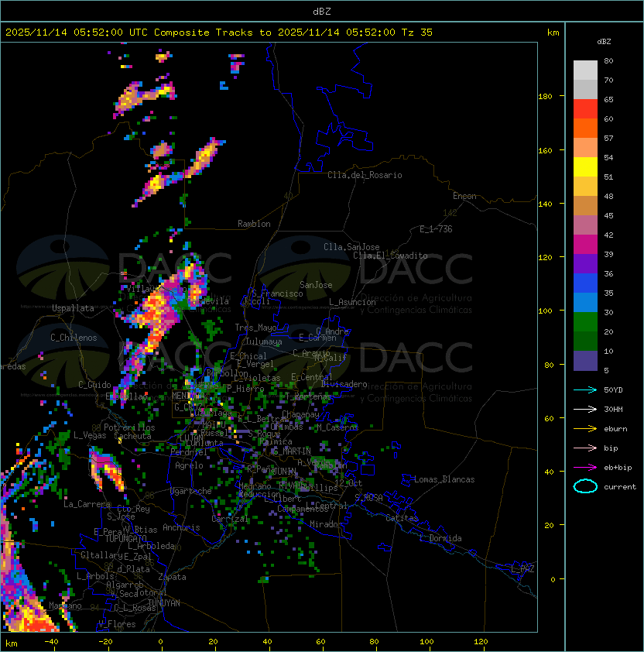
Task: Select the 36-39 dBZ violet swatch
Action: pyautogui.click(x=585, y=264)
